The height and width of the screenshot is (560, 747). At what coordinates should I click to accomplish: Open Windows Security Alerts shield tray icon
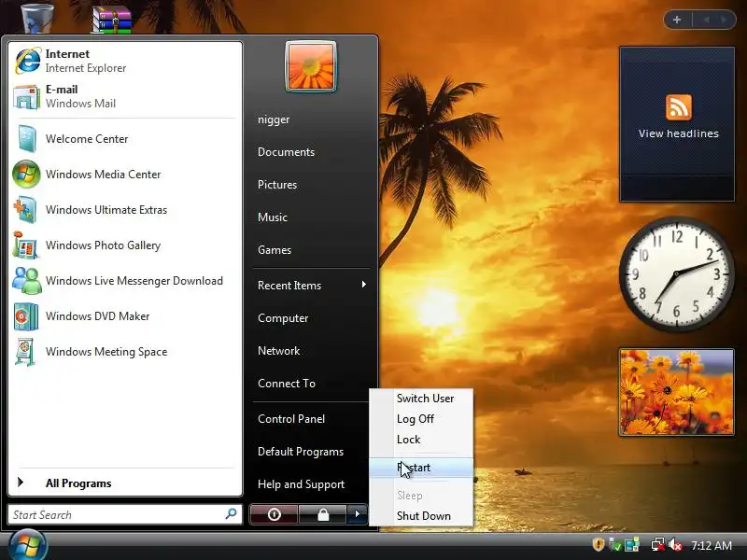(599, 544)
